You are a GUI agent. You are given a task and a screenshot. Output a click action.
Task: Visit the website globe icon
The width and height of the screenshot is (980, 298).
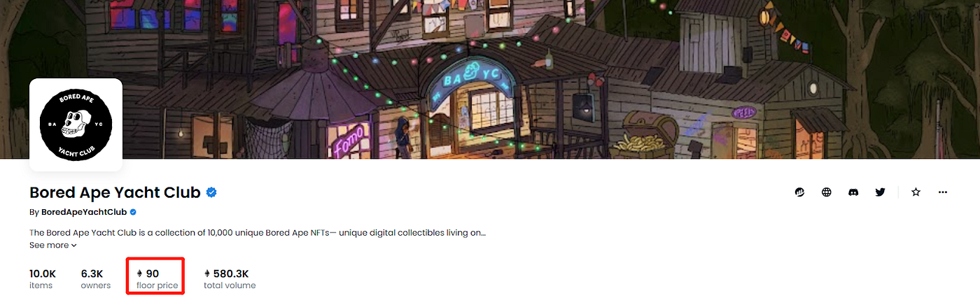point(827,192)
